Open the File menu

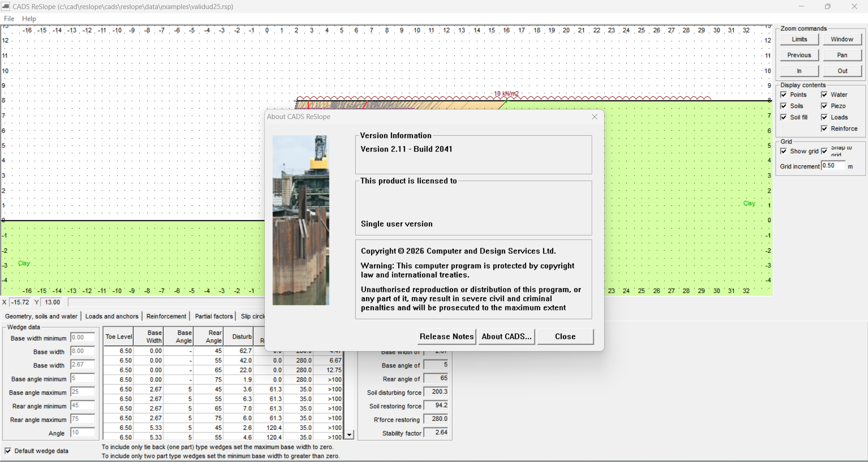point(9,19)
